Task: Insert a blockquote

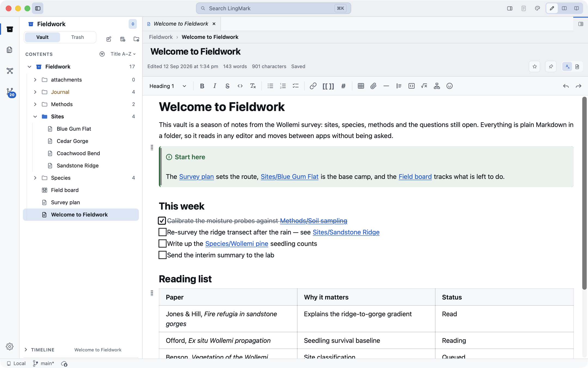Action: tap(399, 86)
